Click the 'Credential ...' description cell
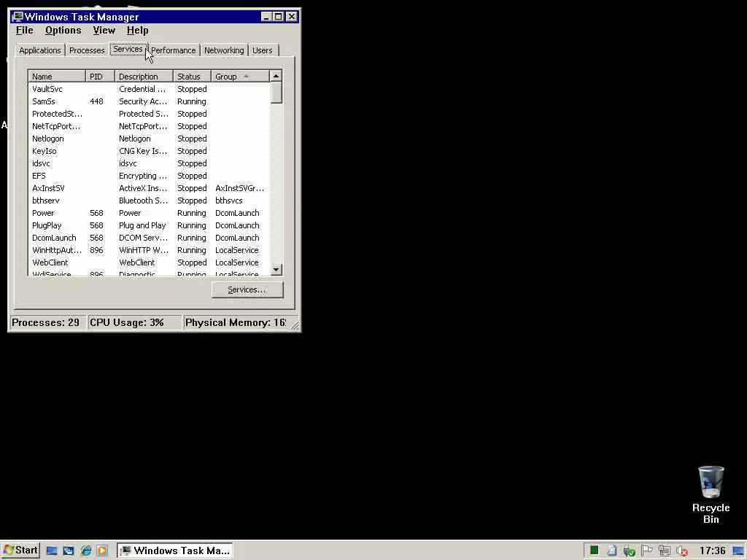Image resolution: width=747 pixels, height=560 pixels. (142, 89)
